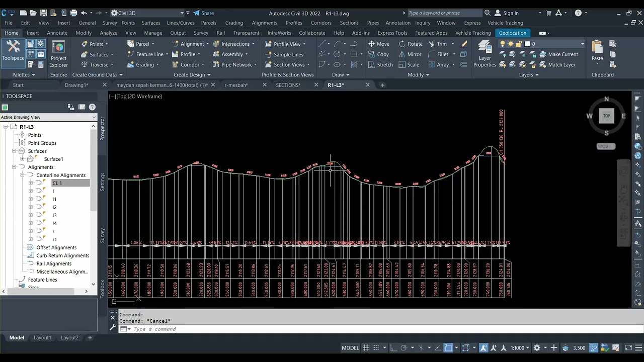This screenshot has width=644, height=362.
Task: Open the Layout1 tab
Action: [42, 337]
